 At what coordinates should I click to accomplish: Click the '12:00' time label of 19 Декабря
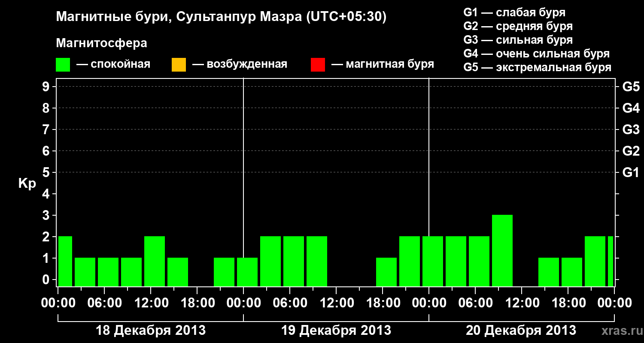coord(336,303)
